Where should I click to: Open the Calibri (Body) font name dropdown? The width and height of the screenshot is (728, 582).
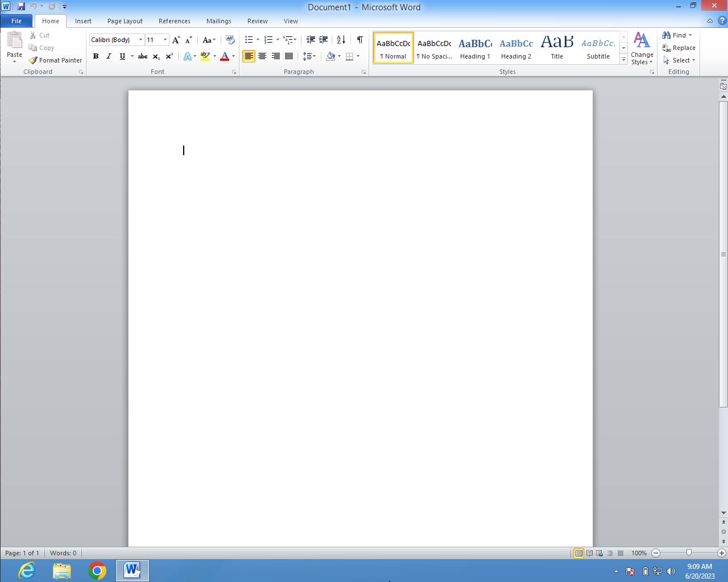(140, 40)
